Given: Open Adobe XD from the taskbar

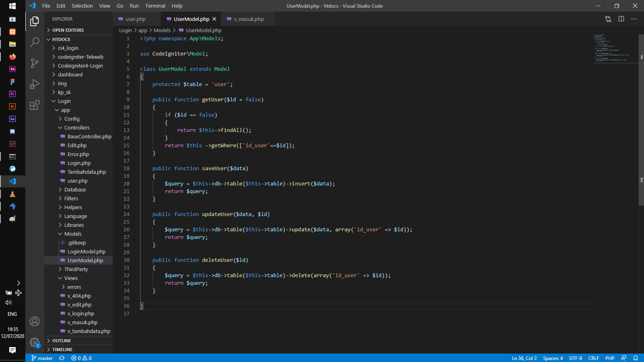Looking at the screenshot, I should click(x=12, y=69).
